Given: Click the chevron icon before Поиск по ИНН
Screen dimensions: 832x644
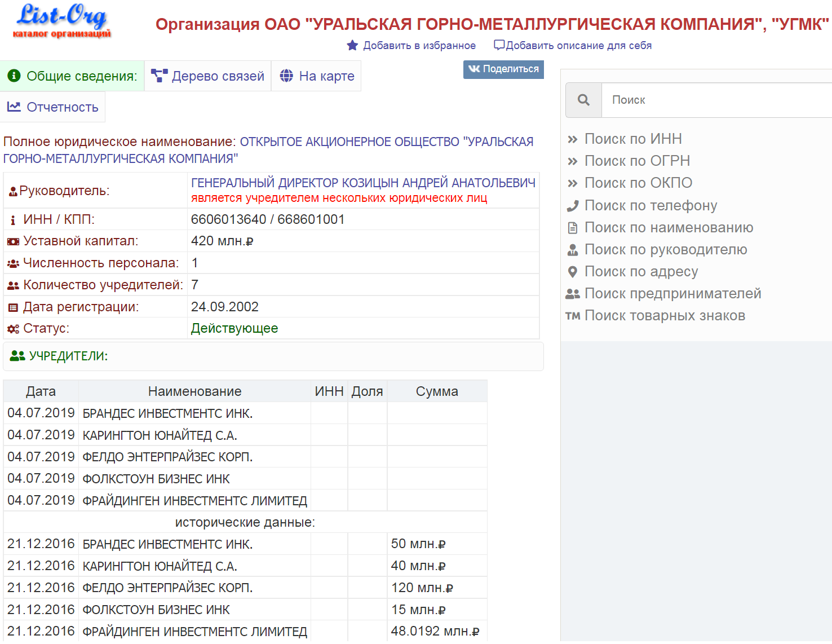Looking at the screenshot, I should tap(573, 139).
